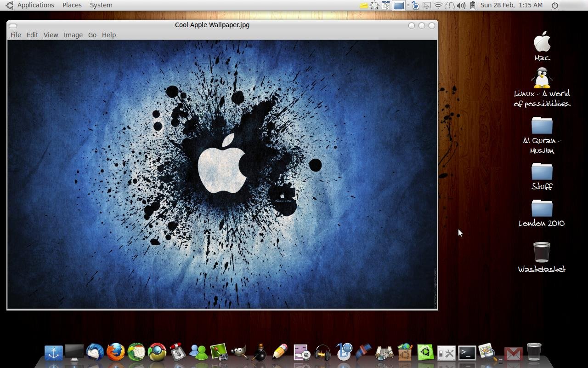The width and height of the screenshot is (588, 368).
Task: Open the Places menu in top panel
Action: pos(72,5)
